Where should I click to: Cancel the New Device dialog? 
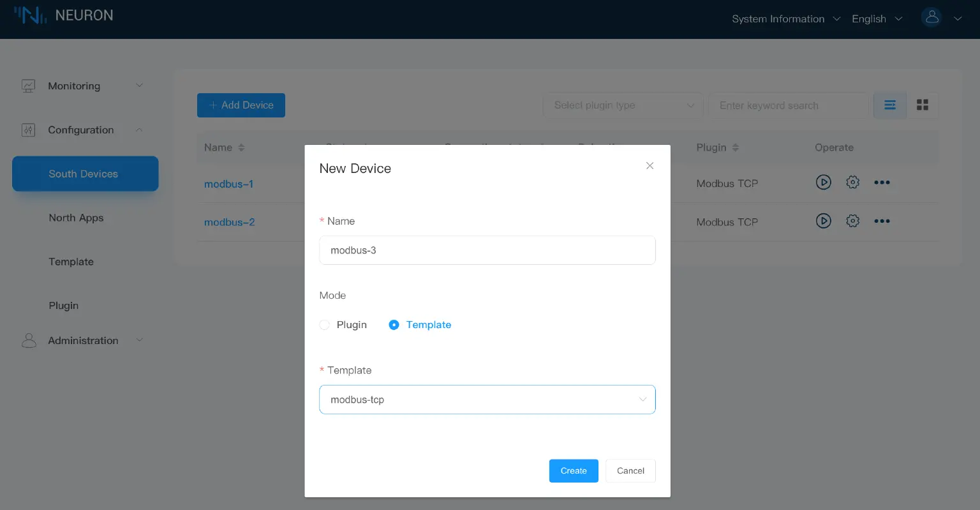(630, 470)
